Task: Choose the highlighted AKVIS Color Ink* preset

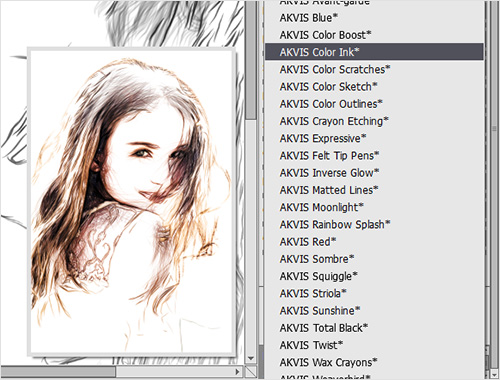Action: [x=374, y=52]
